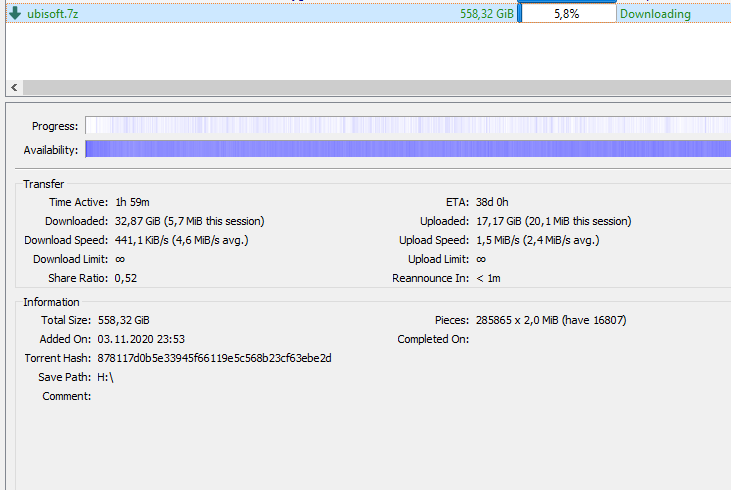
Task: Click the Uploaded amount value
Action: (553, 221)
